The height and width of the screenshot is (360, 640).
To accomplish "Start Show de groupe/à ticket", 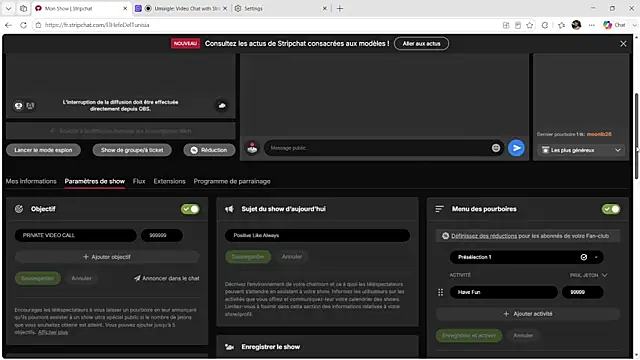I will click(132, 150).
